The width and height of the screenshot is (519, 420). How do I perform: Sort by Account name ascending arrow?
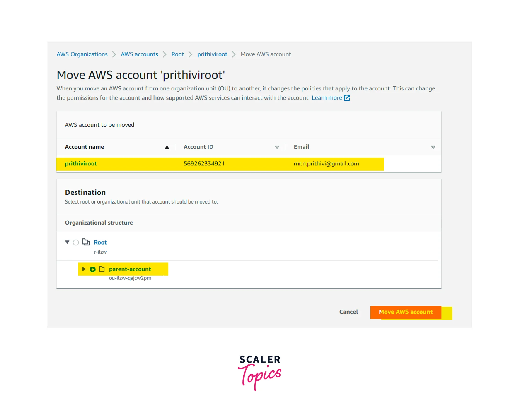tap(167, 147)
